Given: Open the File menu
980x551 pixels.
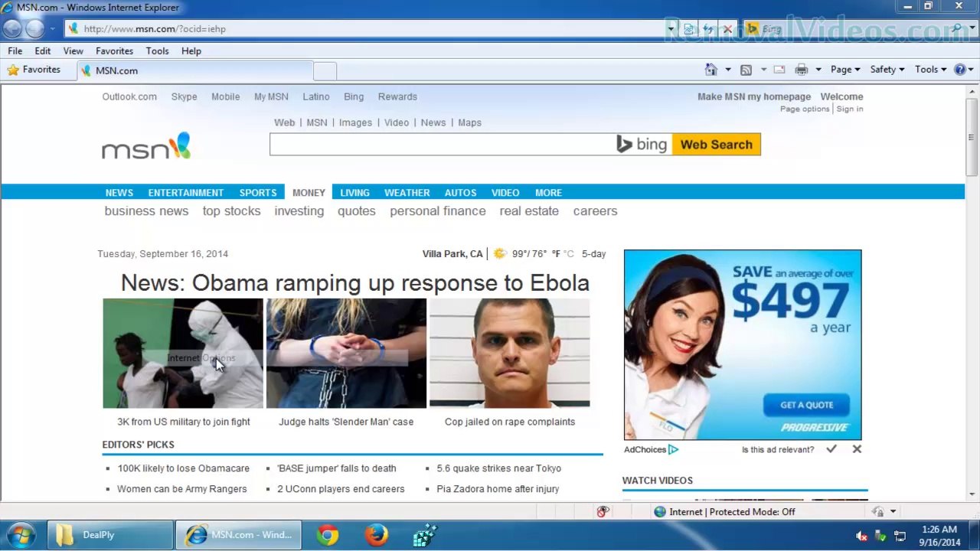Looking at the screenshot, I should coord(15,51).
